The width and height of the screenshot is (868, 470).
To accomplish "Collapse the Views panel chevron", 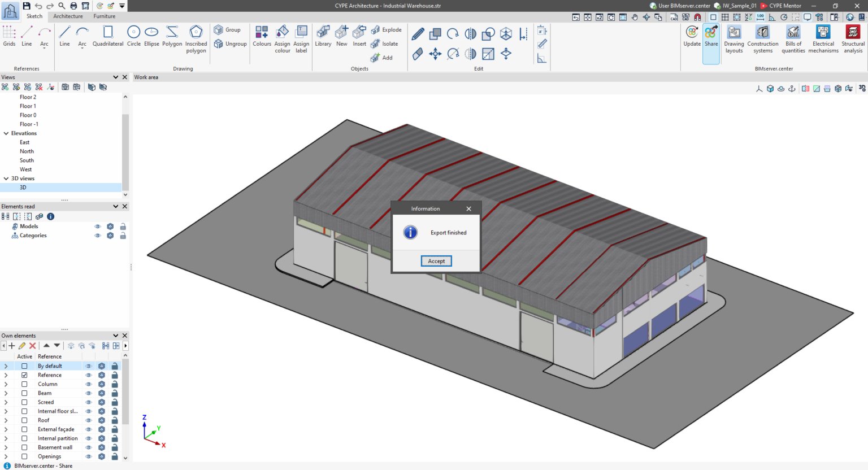I will 116,77.
